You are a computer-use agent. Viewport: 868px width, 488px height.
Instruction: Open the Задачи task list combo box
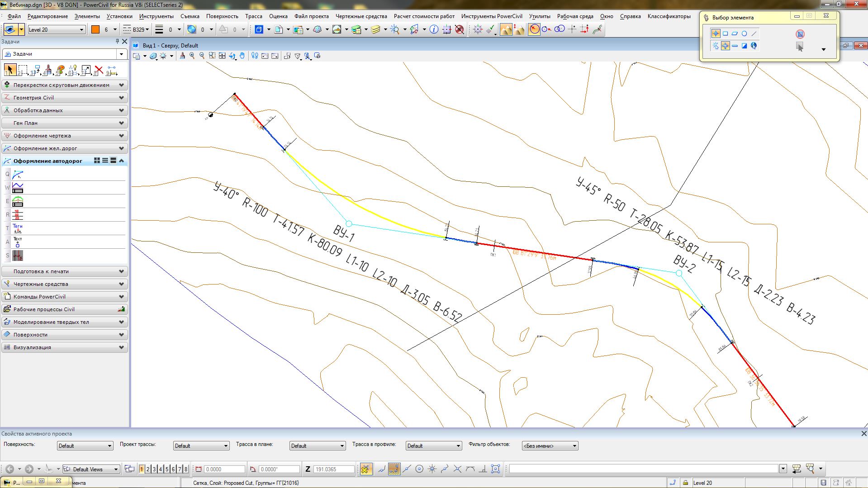pos(65,54)
